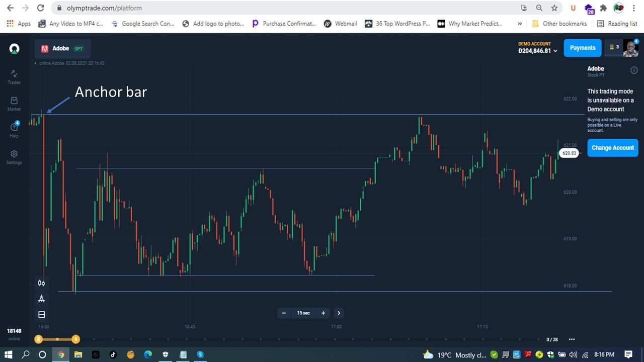Switch to the Adobe asset tab
The height and width of the screenshot is (362, 644).
[x=60, y=48]
